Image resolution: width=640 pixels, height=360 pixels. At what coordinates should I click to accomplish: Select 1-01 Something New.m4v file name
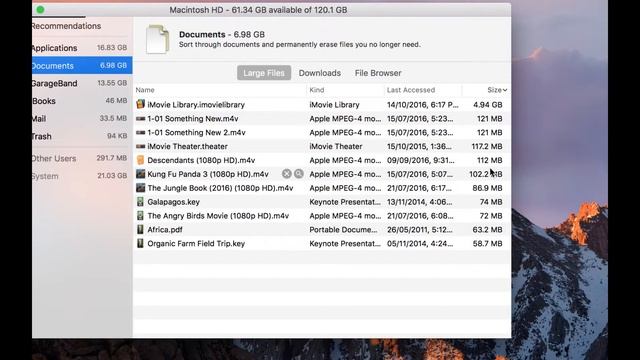coord(193,118)
